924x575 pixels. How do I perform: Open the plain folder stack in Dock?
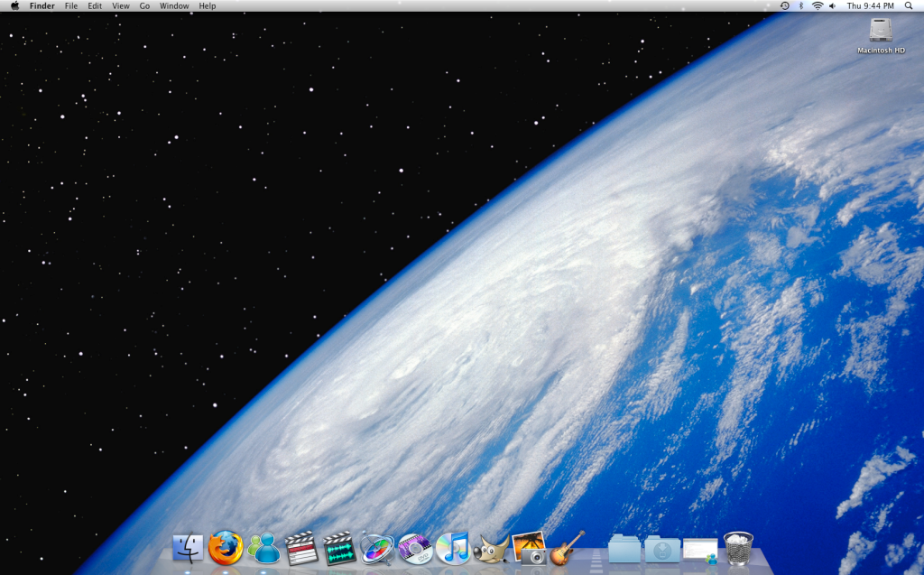coord(624,549)
